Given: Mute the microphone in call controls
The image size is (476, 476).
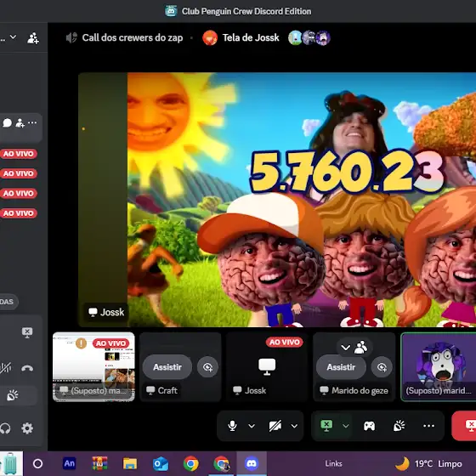Looking at the screenshot, I should pos(232,426).
